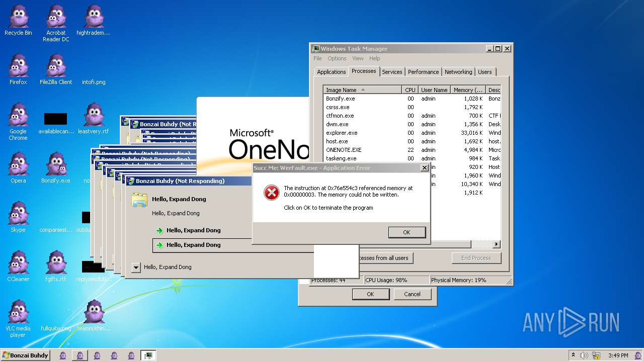This screenshot has height=362, width=644.
Task: Launch Acrobat Reader DC from desktop
Action: click(56, 24)
